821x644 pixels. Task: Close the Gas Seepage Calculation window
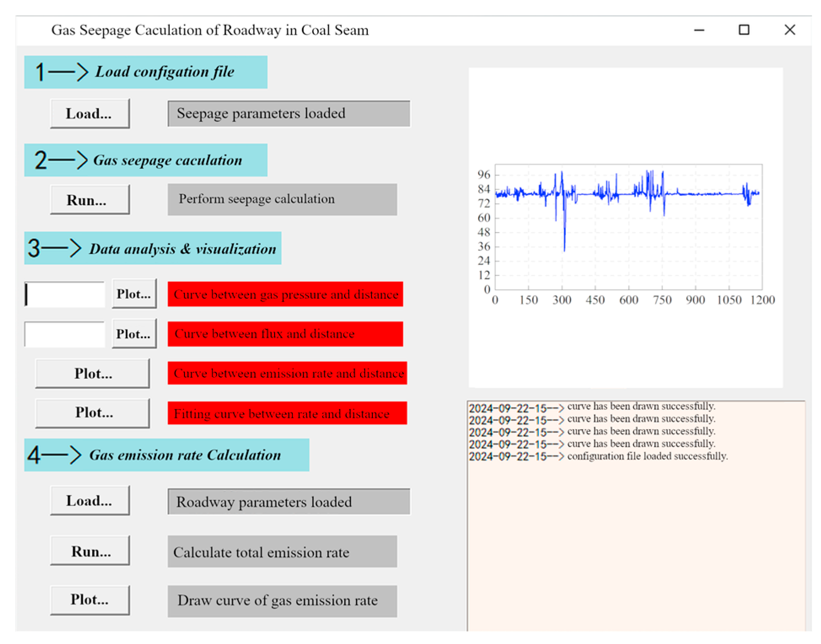(x=789, y=30)
